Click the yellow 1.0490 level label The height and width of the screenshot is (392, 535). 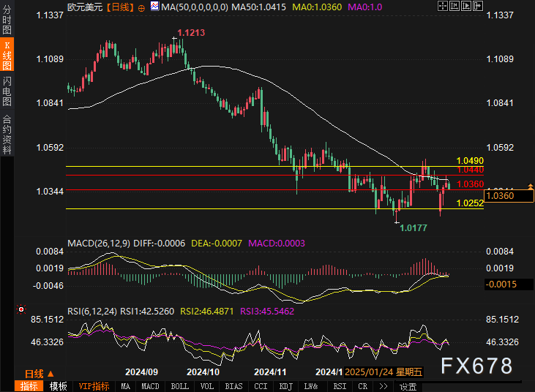[470, 161]
